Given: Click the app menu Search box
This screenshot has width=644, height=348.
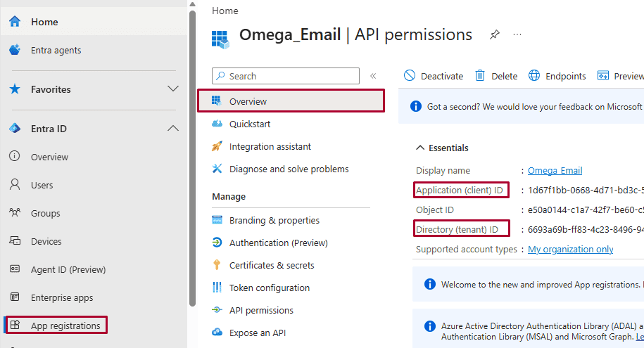Looking at the screenshot, I should click(x=286, y=76).
